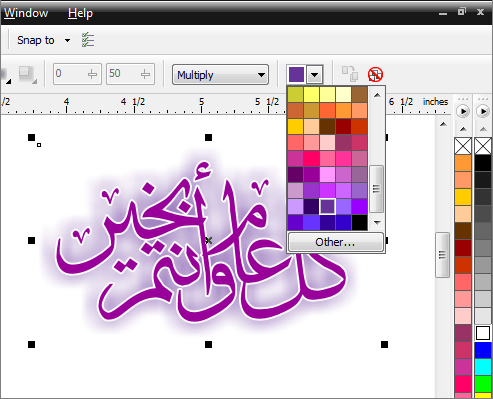Click the No Color box in the grayscale palette

point(483,146)
